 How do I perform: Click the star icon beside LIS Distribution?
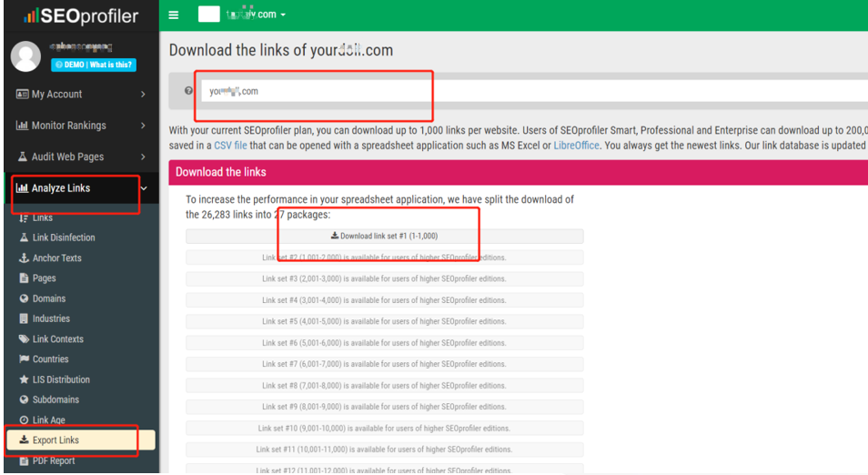tap(24, 379)
